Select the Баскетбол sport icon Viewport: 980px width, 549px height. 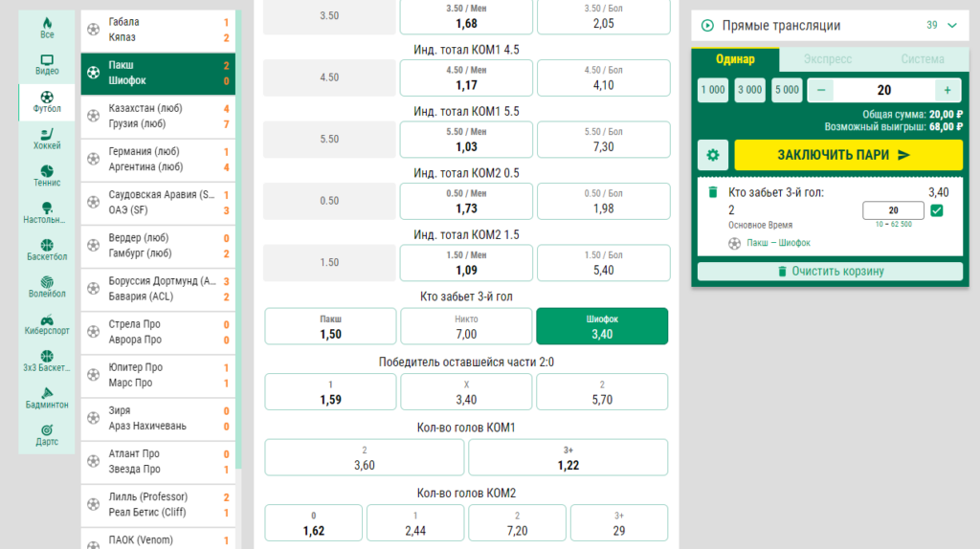(x=47, y=245)
